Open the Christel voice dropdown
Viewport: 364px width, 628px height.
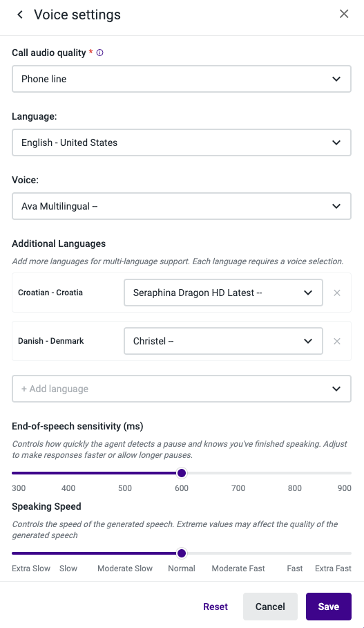223,341
